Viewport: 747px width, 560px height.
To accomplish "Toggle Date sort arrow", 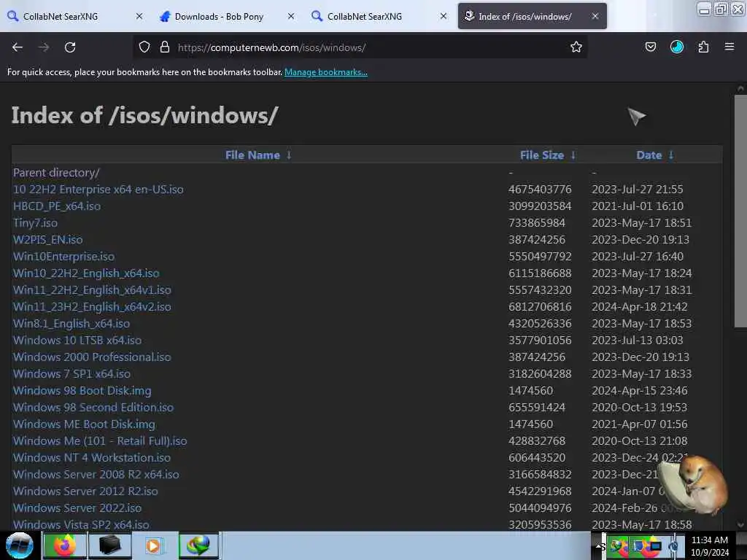I will click(x=671, y=155).
